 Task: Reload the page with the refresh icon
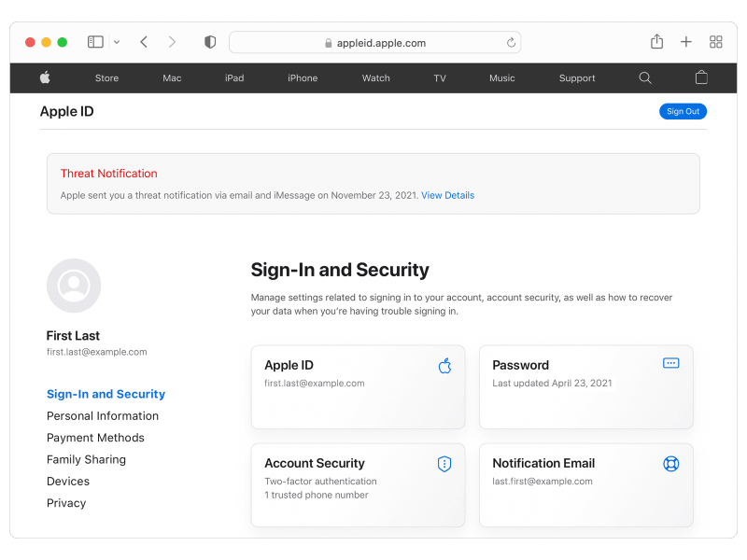coord(511,42)
